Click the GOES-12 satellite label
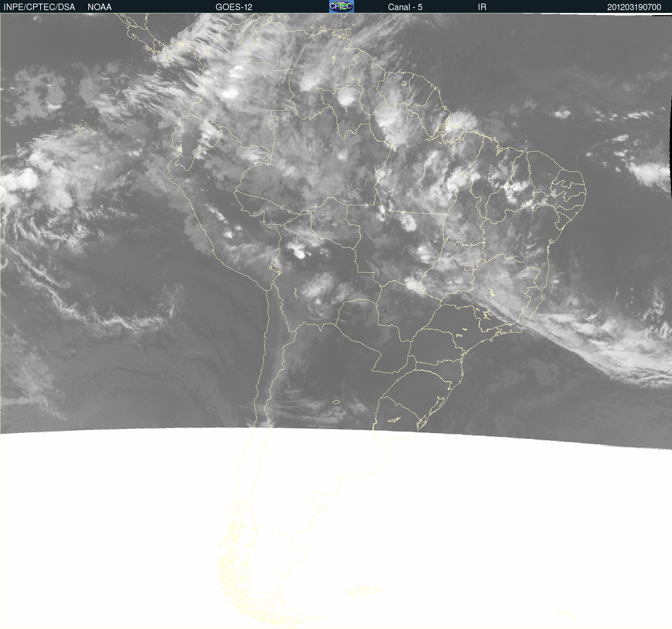Image resolution: width=672 pixels, height=629 pixels. coord(234,7)
